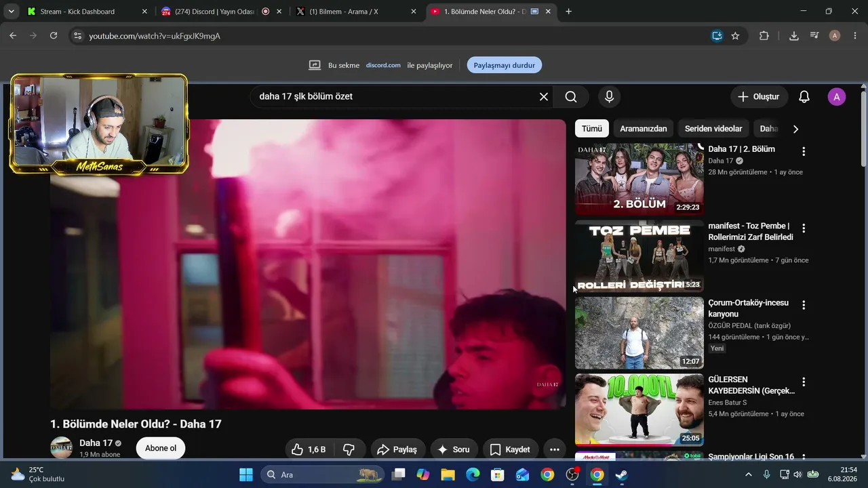Open the Chrome extensions puzzle icon

pos(764,36)
